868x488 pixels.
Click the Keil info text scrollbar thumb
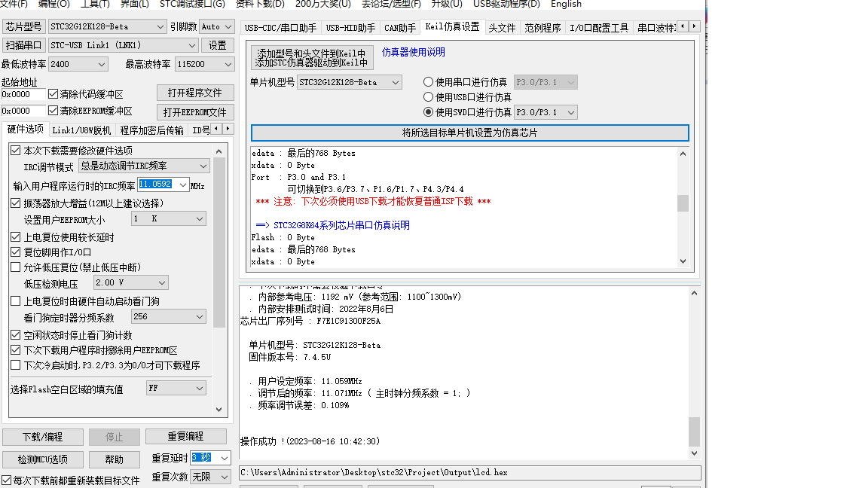(683, 203)
